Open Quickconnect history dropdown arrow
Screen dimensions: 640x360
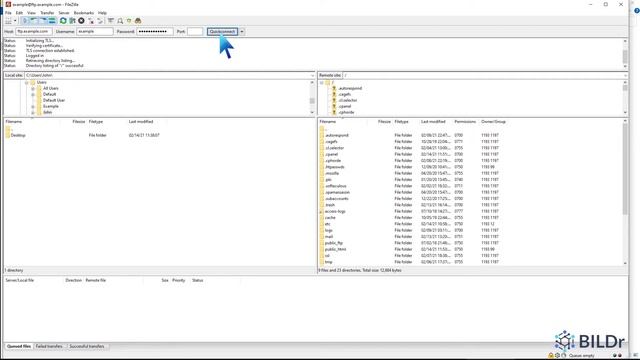[242, 31]
